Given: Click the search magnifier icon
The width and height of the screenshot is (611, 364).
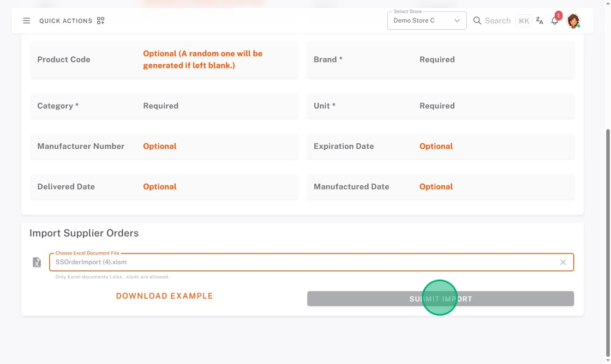Looking at the screenshot, I should coord(477,21).
